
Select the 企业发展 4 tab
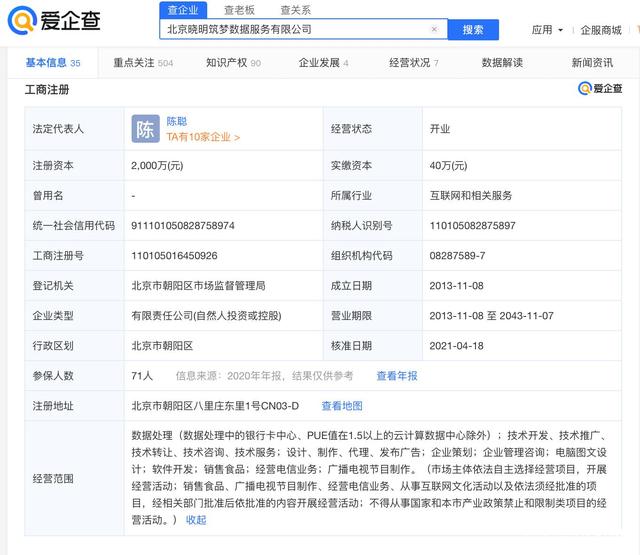pyautogui.click(x=323, y=62)
